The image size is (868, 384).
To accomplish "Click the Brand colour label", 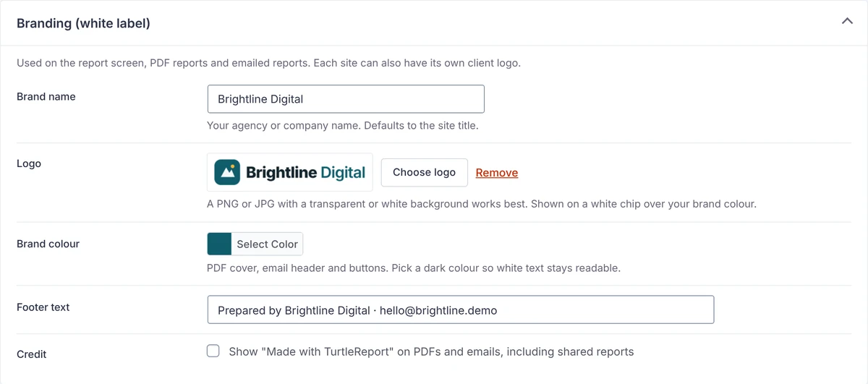I will [x=48, y=244].
